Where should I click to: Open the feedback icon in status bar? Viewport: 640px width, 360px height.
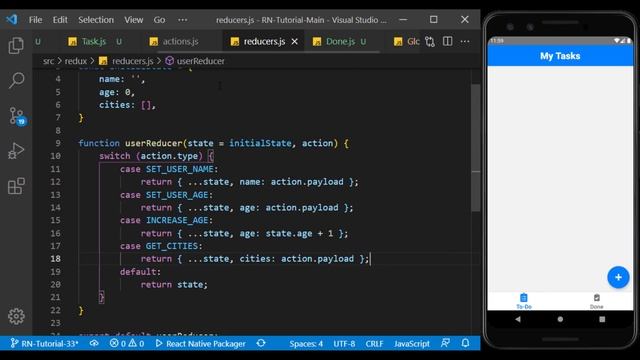tap(445, 343)
